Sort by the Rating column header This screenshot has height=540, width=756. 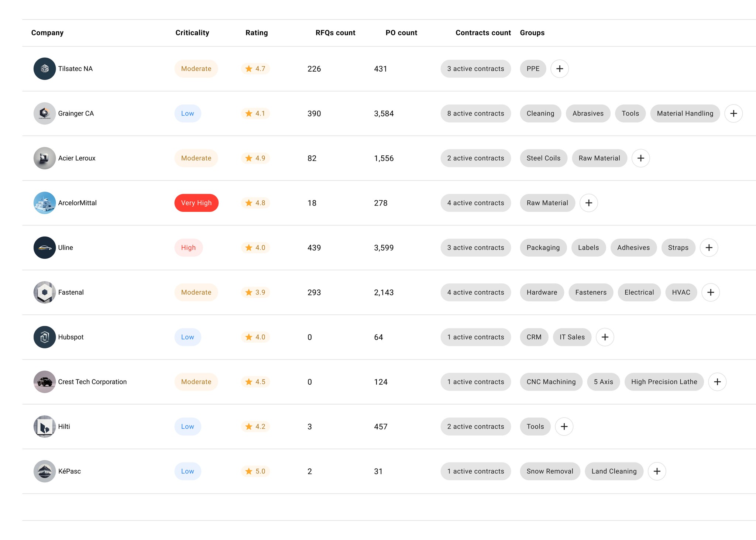(257, 33)
